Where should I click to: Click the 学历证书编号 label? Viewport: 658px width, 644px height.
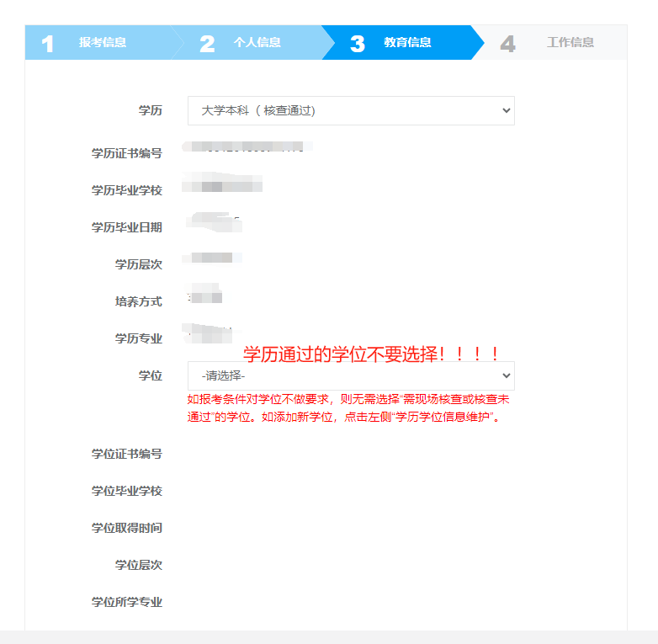pos(127,153)
